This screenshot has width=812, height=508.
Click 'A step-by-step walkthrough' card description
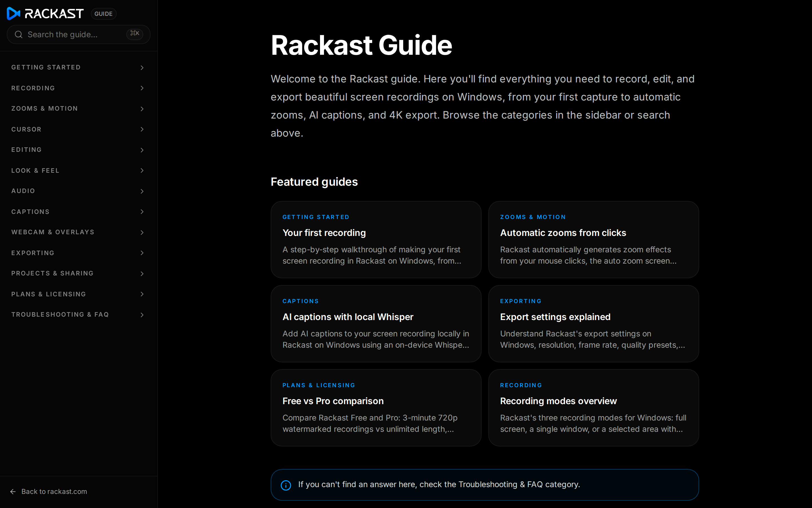point(372,255)
